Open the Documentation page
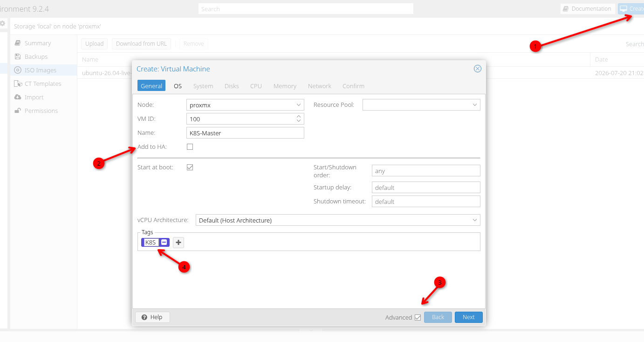Viewport: 644px width, 342px height. coord(587,9)
